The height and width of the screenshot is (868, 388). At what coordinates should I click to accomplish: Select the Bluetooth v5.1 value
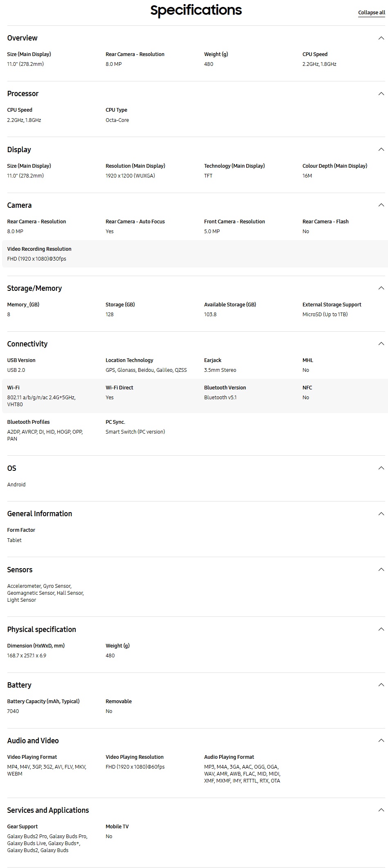click(x=220, y=398)
